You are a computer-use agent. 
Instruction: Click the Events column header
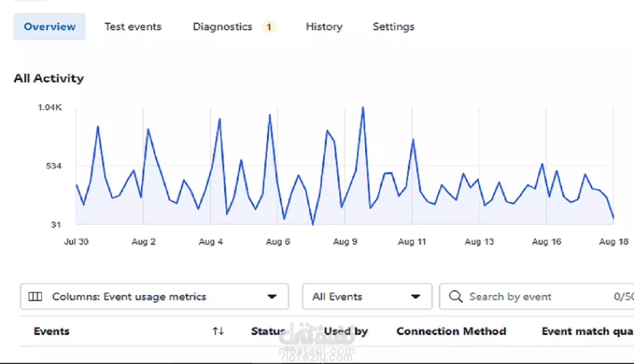coord(51,331)
